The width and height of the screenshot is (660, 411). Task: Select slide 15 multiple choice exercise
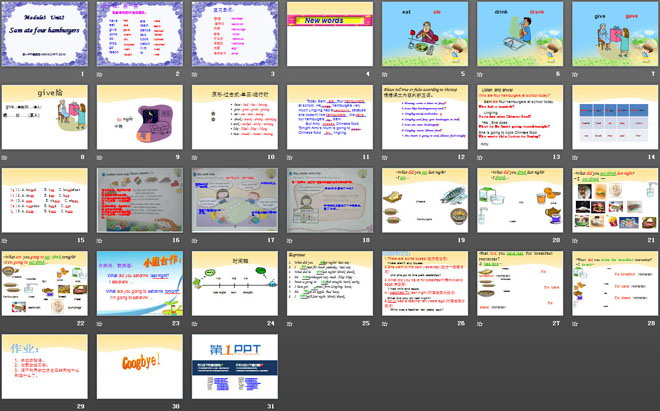[45, 200]
